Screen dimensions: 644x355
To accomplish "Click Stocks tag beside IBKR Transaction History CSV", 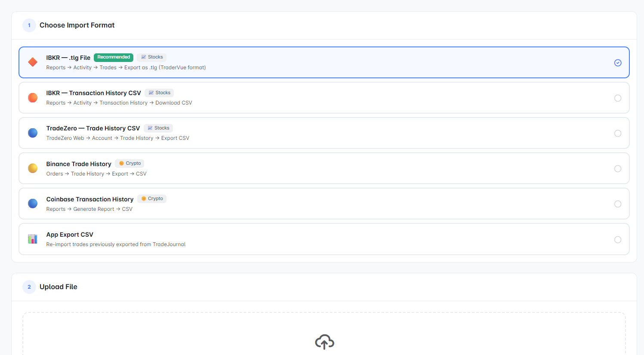I will click(x=159, y=93).
